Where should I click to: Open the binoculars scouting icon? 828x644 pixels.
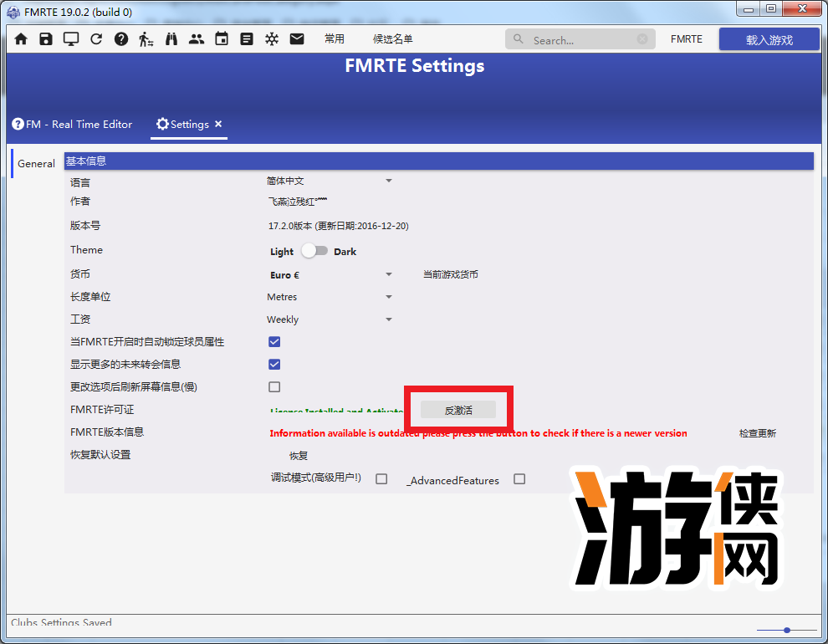[171, 39]
